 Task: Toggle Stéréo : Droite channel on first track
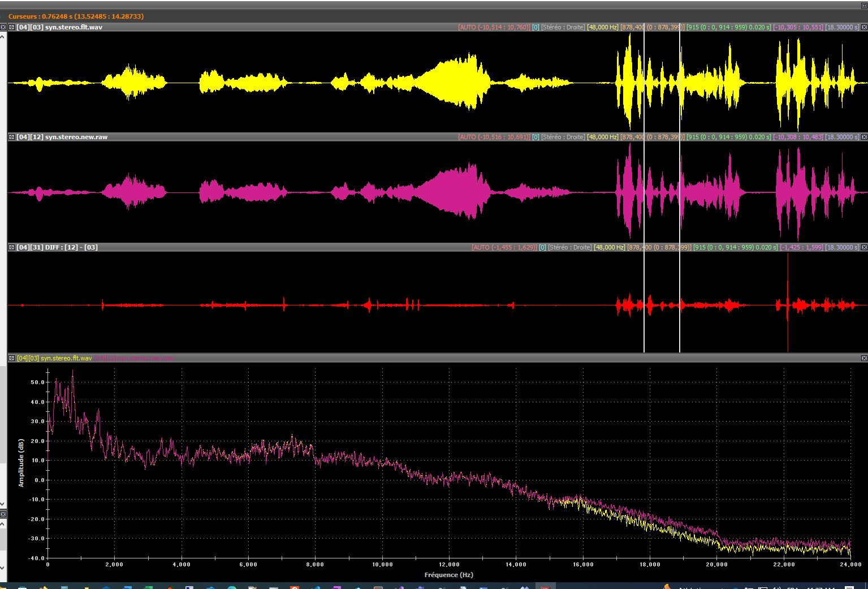tap(563, 27)
